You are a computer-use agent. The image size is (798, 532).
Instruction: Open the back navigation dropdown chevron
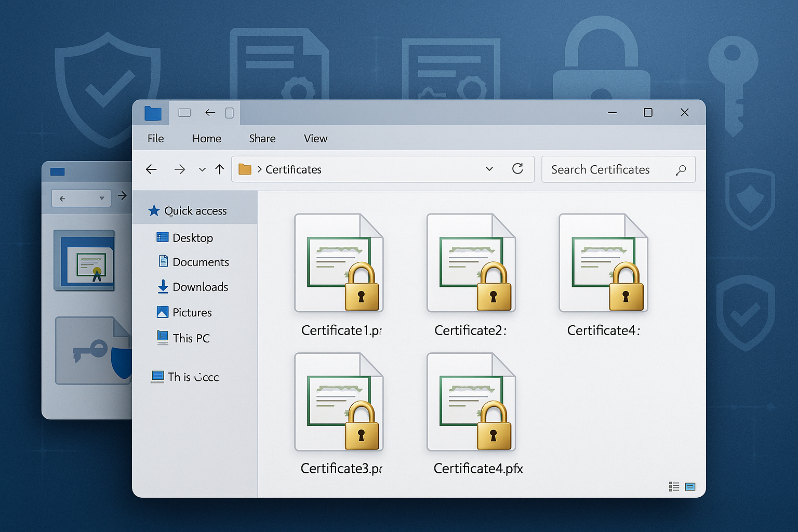[202, 169]
